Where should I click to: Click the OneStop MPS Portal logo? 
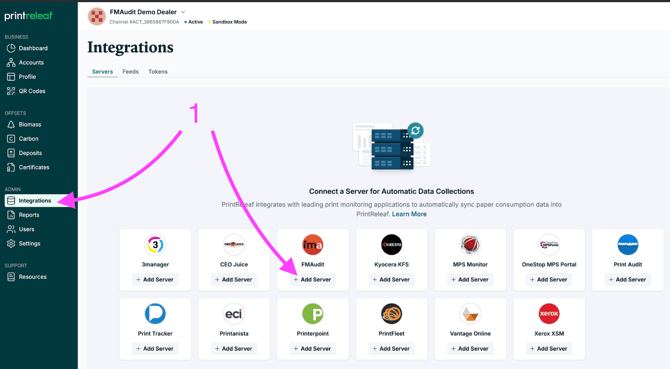[549, 245]
